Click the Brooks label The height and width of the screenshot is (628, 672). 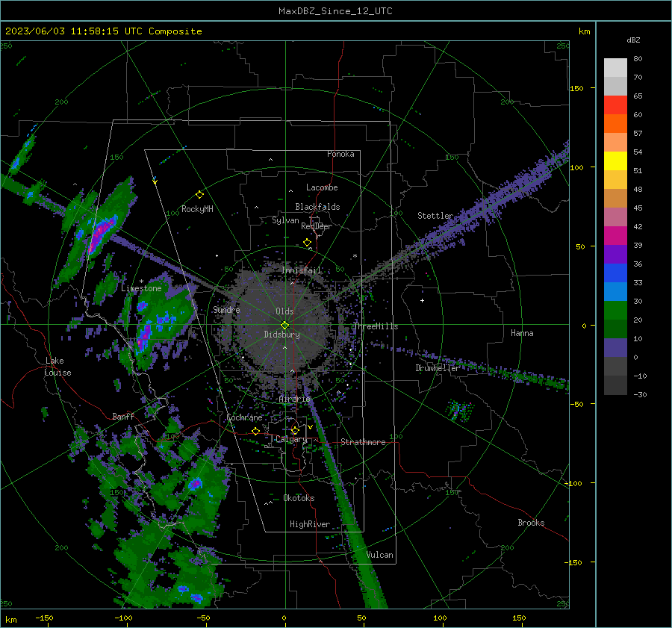[531, 523]
